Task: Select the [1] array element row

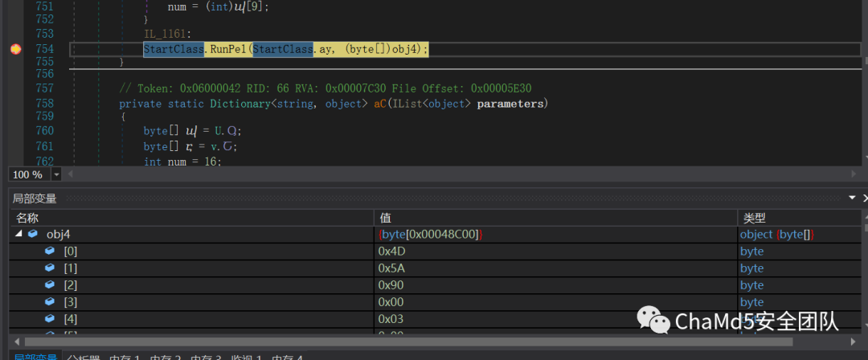Action: 435,268
